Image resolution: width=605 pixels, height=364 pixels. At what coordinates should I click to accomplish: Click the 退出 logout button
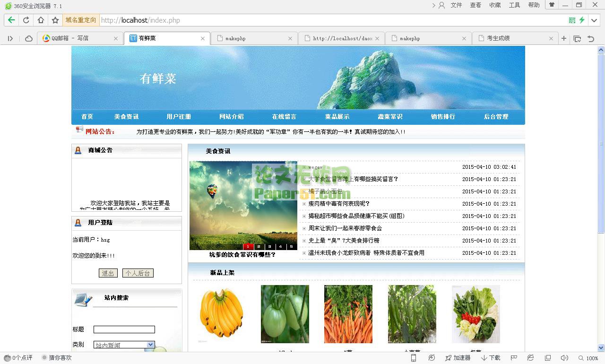click(x=108, y=273)
